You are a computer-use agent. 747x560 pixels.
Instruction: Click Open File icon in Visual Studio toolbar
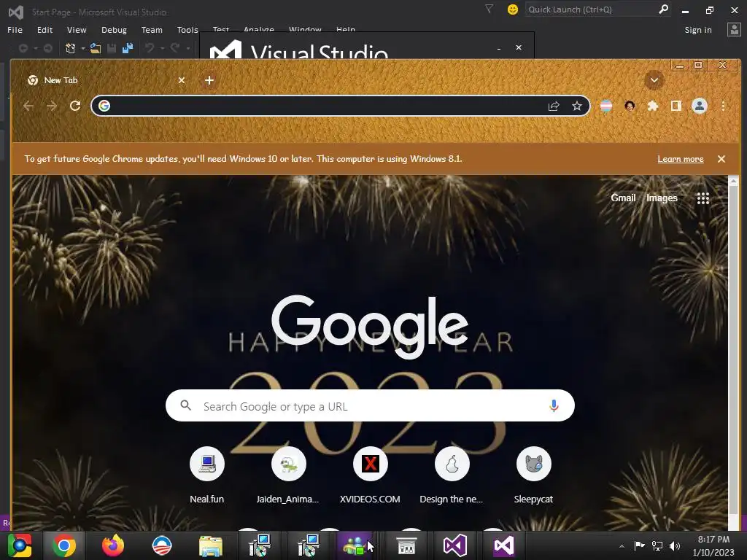click(96, 48)
